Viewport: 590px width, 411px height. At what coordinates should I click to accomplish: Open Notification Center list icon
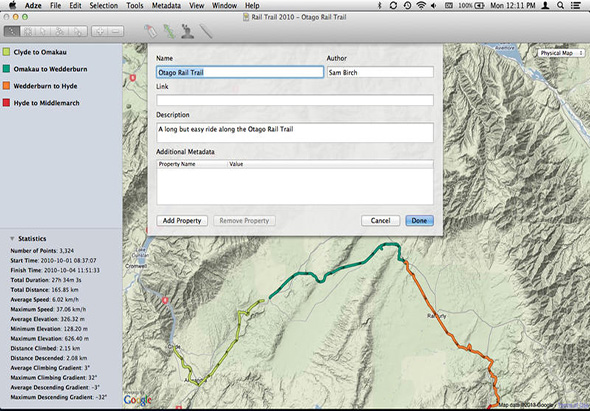click(575, 5)
